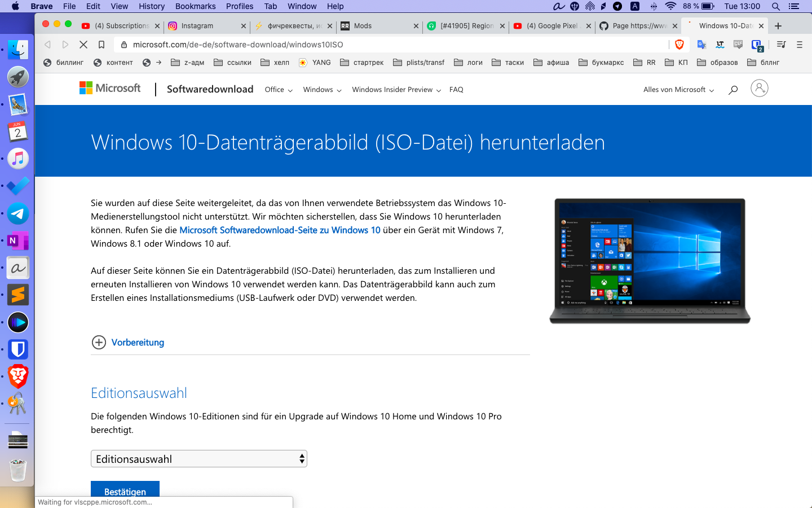Open the логи bookmarks folder
This screenshot has height=508, width=812.
469,63
